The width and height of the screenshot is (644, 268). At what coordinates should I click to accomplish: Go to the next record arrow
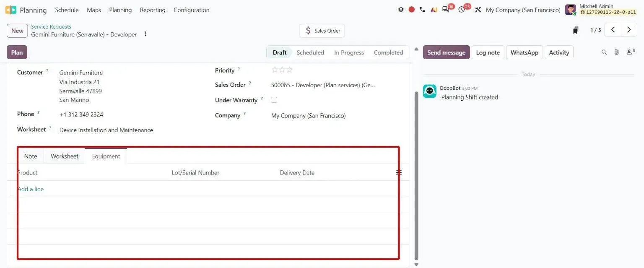tap(629, 30)
